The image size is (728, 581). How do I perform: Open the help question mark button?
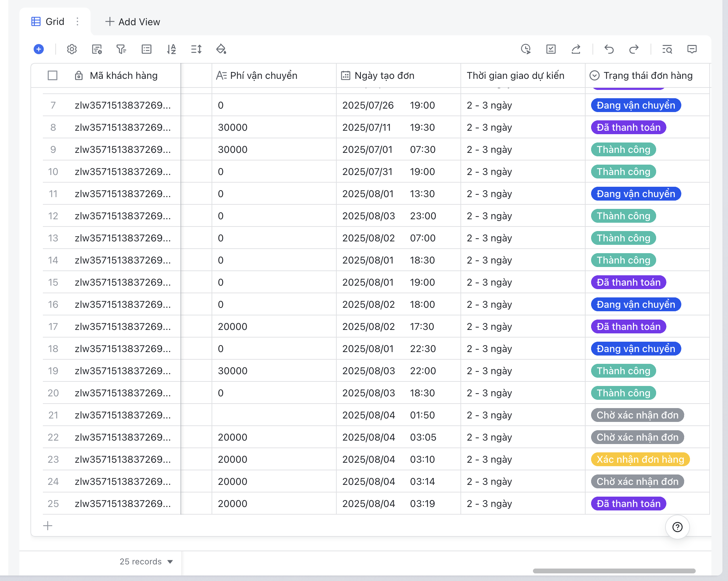pyautogui.click(x=677, y=527)
